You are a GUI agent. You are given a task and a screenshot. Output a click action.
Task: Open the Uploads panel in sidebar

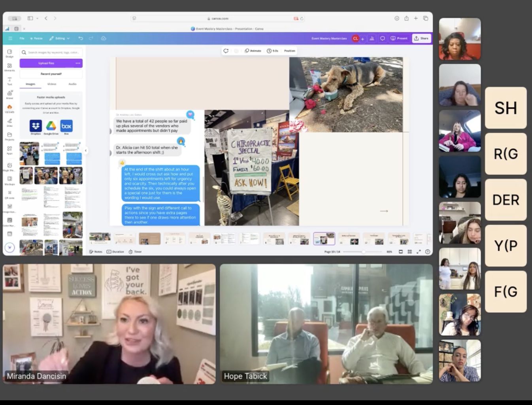coord(9,109)
